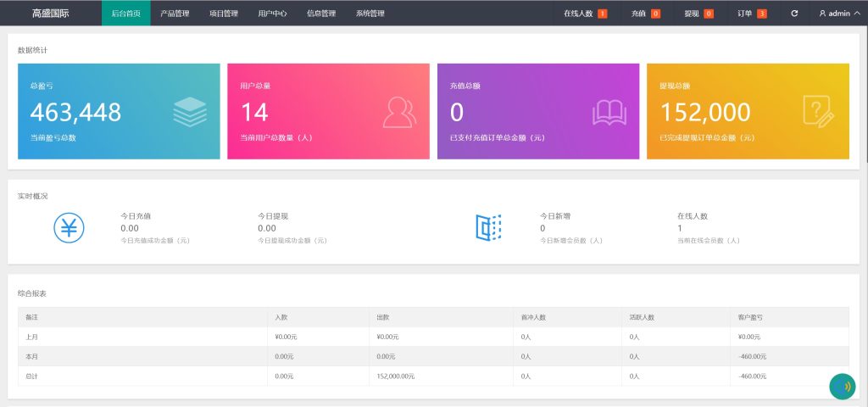Click the 总计 row label
This screenshot has height=407, width=868.
(x=31, y=376)
